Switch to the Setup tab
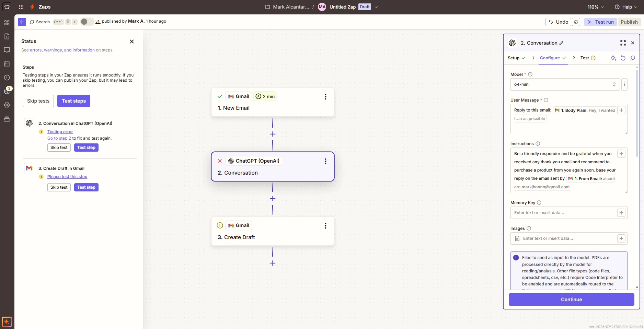Image resolution: width=644 pixels, height=329 pixels. [517, 58]
